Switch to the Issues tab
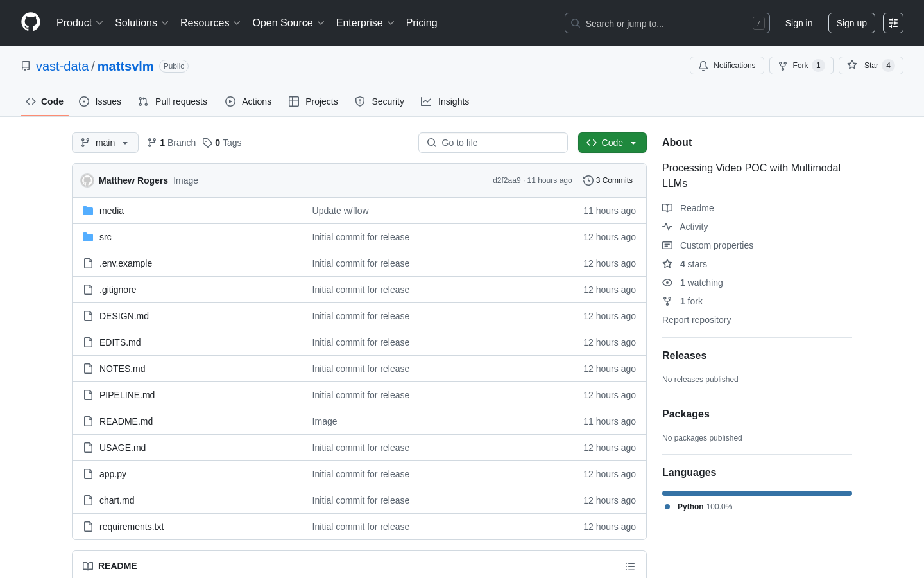This screenshot has height=578, width=924. pyautogui.click(x=100, y=101)
